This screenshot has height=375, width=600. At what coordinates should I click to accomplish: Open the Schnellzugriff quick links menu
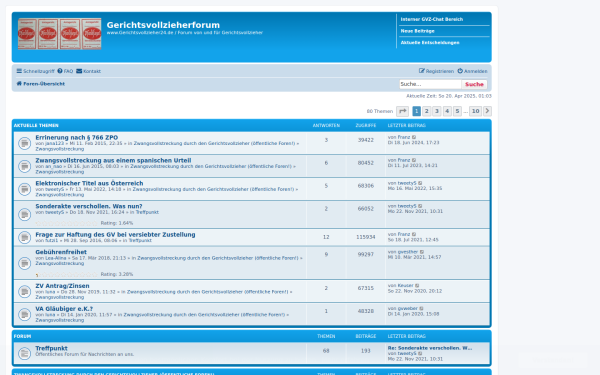pos(35,71)
